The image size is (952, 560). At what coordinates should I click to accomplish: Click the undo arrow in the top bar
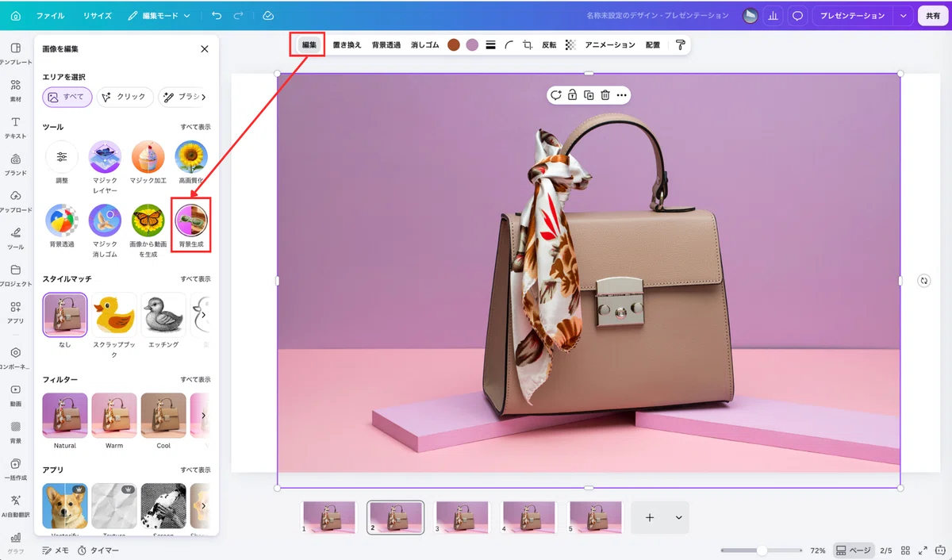tap(217, 15)
